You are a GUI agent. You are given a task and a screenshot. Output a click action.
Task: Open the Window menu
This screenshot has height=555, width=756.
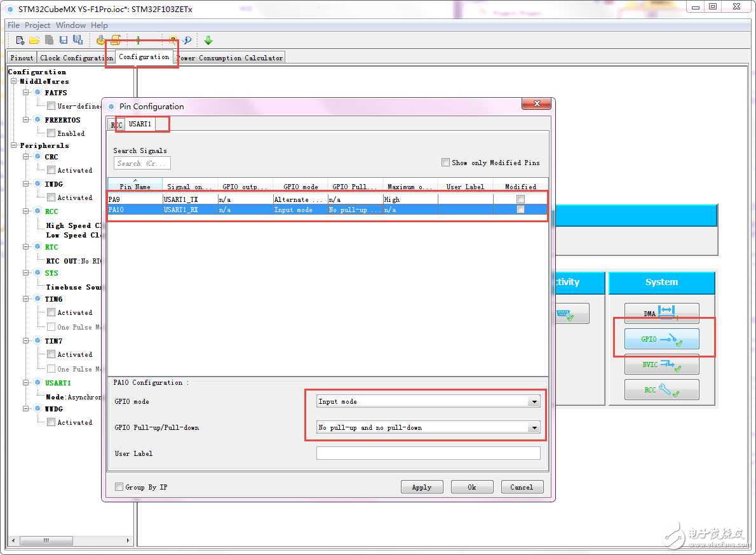point(71,25)
